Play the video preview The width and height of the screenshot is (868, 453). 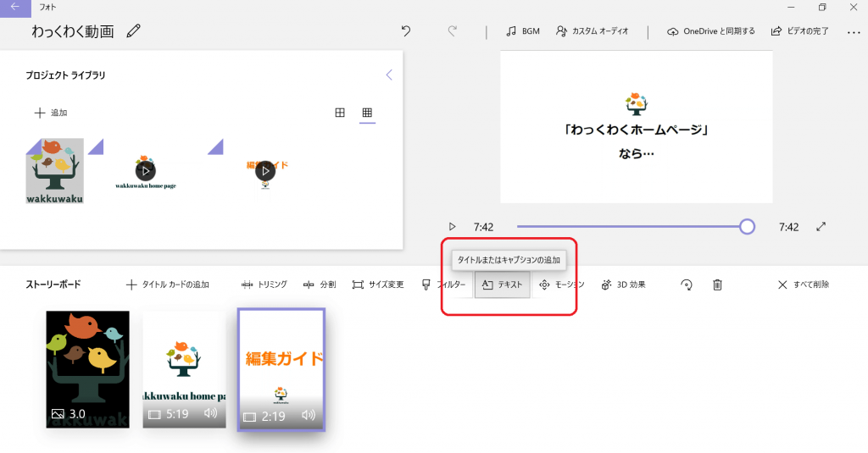click(x=452, y=227)
